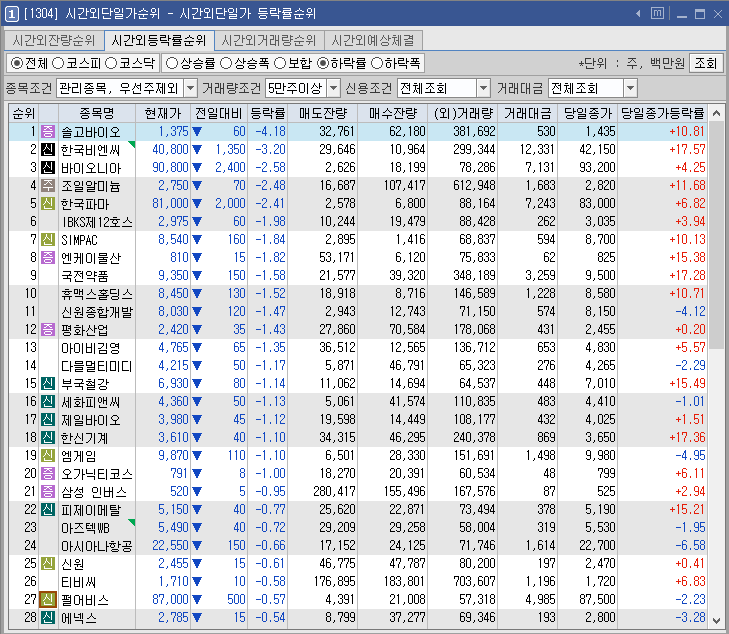Image resolution: width=729 pixels, height=634 pixels.
Task: Open the 거래대금 전체조회 dropdown
Action: pos(630,88)
